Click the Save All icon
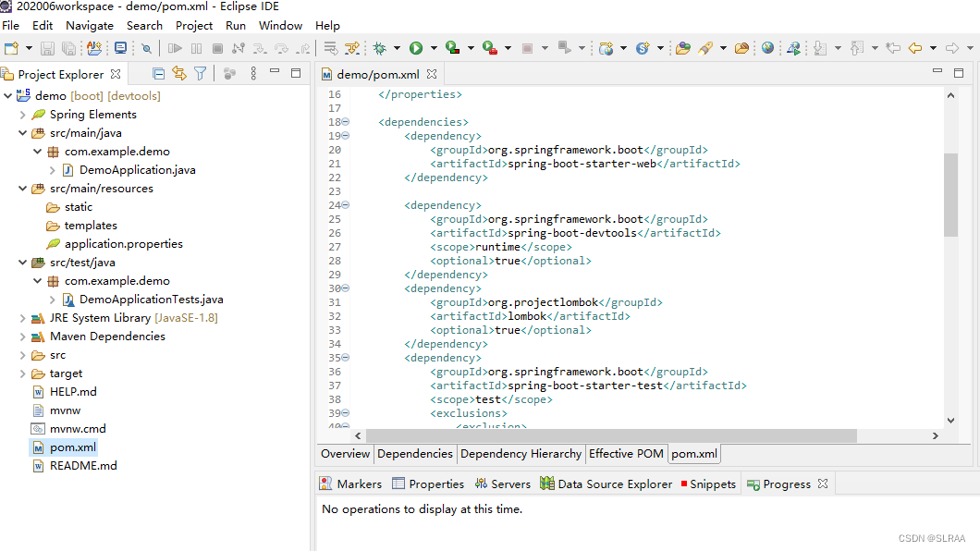Image resolution: width=980 pixels, height=551 pixels. [68, 48]
